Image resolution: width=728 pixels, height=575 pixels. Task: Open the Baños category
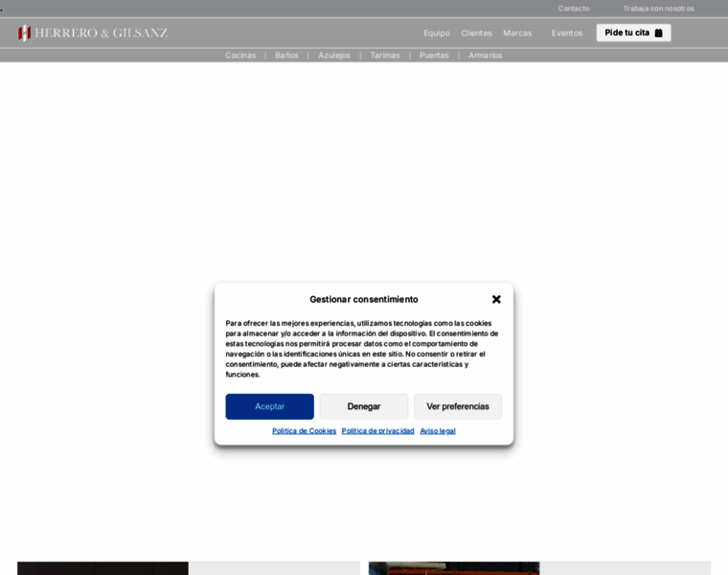(286, 56)
